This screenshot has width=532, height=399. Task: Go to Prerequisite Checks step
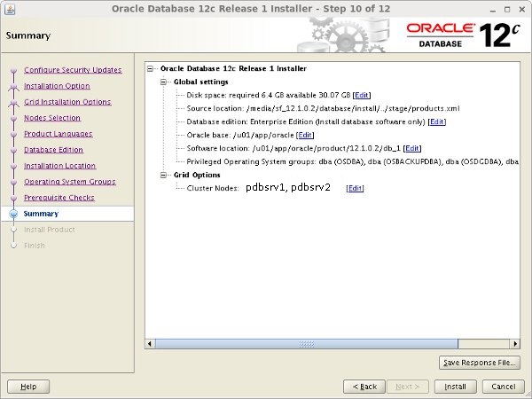tap(59, 198)
